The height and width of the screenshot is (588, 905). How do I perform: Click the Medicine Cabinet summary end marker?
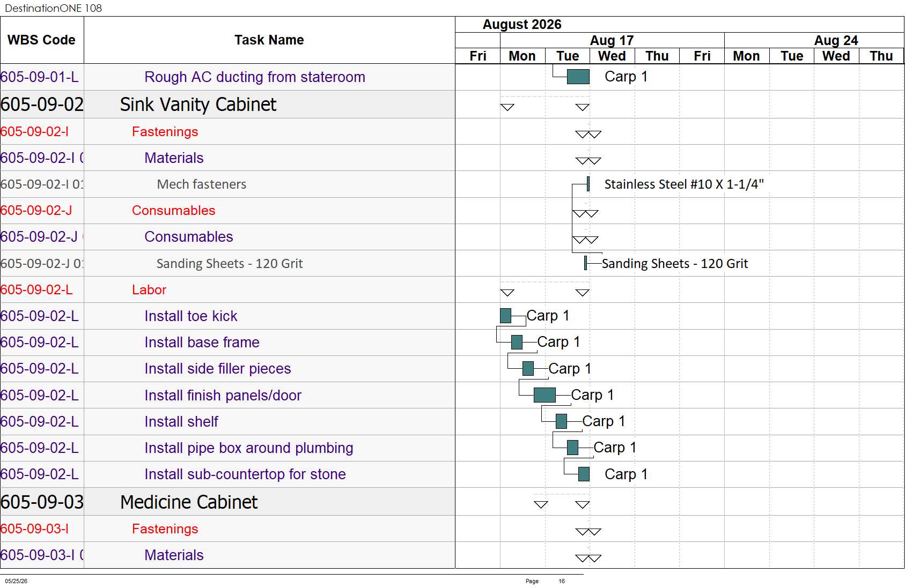point(583,504)
